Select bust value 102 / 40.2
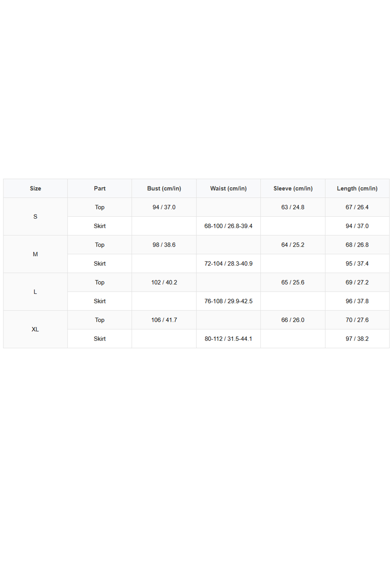Viewport: 392px width, 588px height. pos(164,282)
